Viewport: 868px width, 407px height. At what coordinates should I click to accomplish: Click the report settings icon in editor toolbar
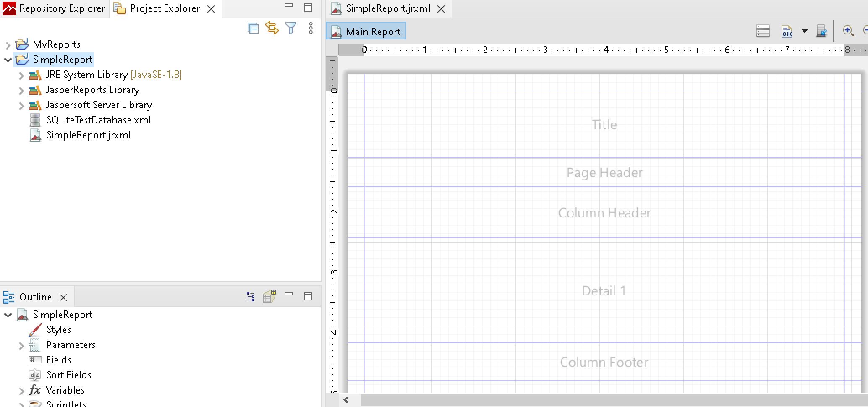pyautogui.click(x=763, y=31)
